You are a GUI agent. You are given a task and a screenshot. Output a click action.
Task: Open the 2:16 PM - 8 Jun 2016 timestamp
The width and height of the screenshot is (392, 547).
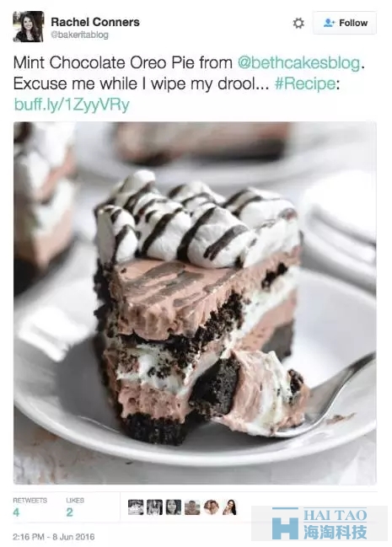click(x=54, y=537)
